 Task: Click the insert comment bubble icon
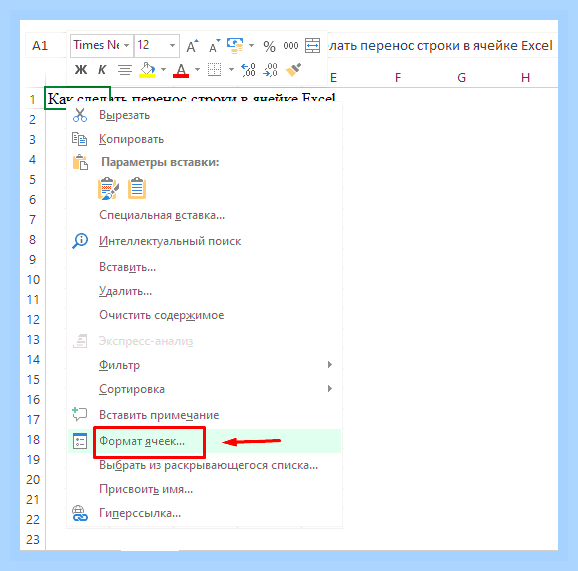pos(80,414)
